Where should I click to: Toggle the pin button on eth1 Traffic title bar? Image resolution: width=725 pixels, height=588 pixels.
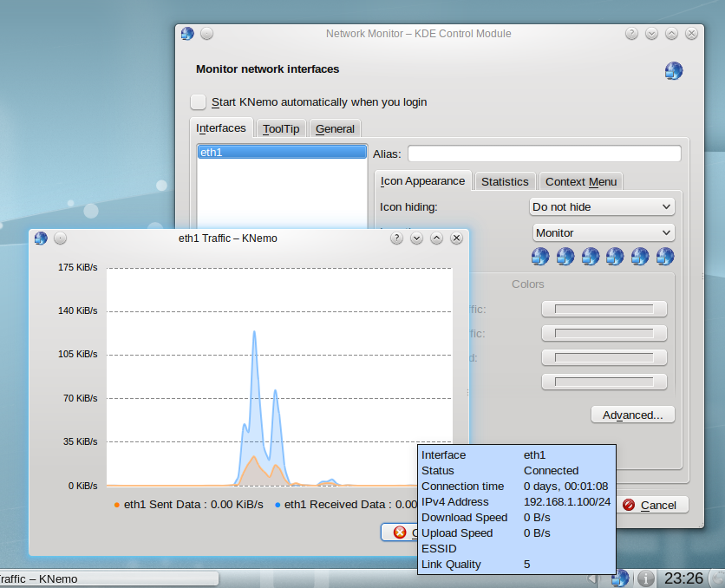pyautogui.click(x=60, y=238)
